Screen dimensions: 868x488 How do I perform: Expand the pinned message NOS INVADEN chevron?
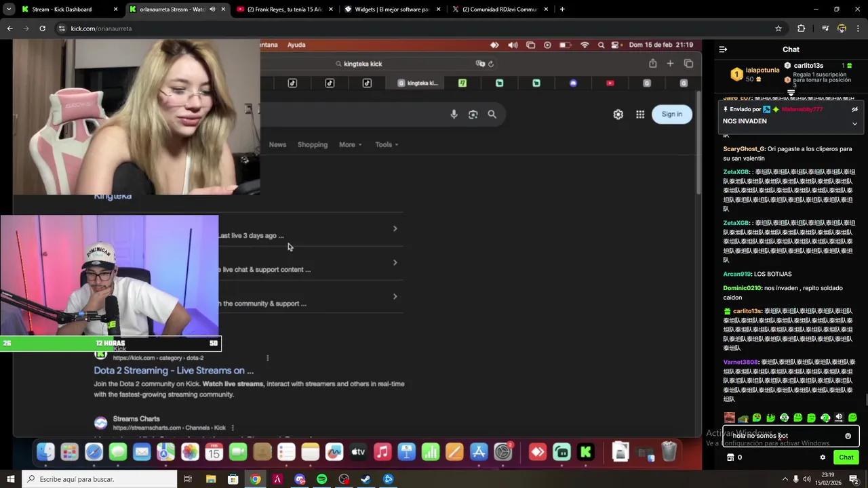point(854,124)
